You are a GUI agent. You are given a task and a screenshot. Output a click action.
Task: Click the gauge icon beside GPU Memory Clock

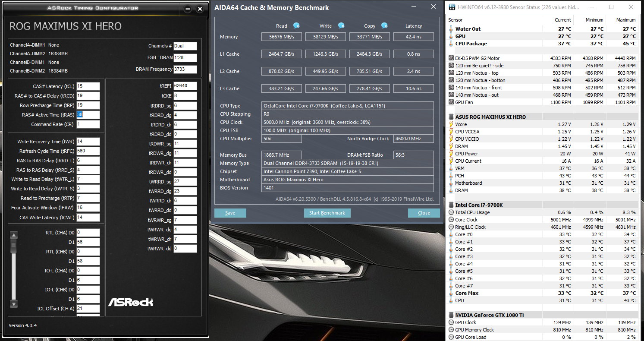(451, 330)
